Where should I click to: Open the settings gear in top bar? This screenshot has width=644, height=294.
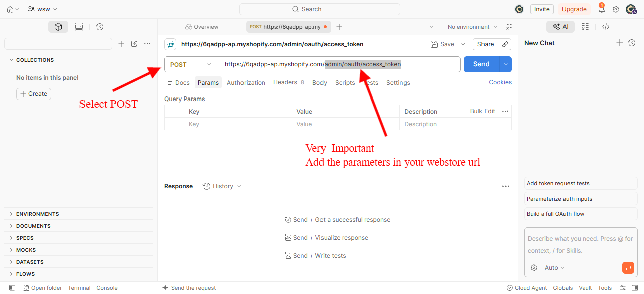click(x=616, y=9)
